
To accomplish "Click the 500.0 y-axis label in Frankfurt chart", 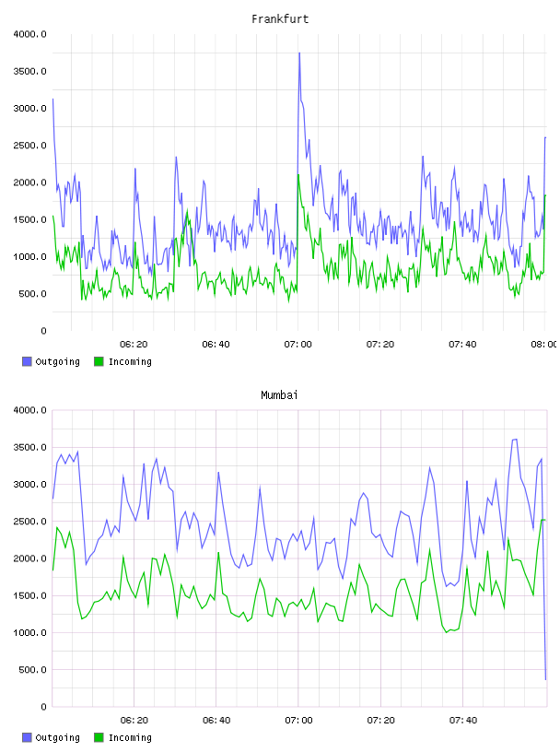I will 32,294.
